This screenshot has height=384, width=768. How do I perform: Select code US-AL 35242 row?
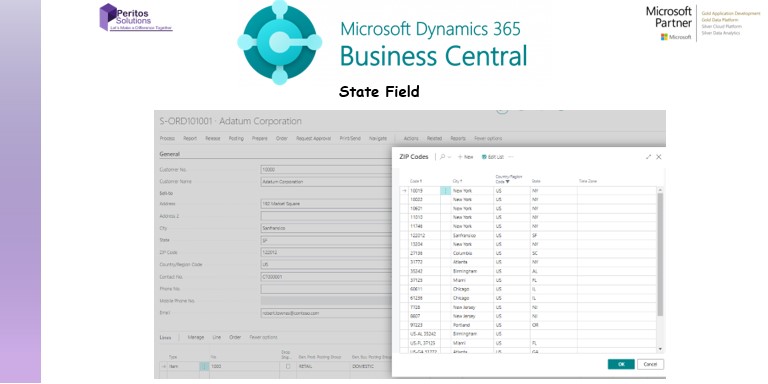528,334
